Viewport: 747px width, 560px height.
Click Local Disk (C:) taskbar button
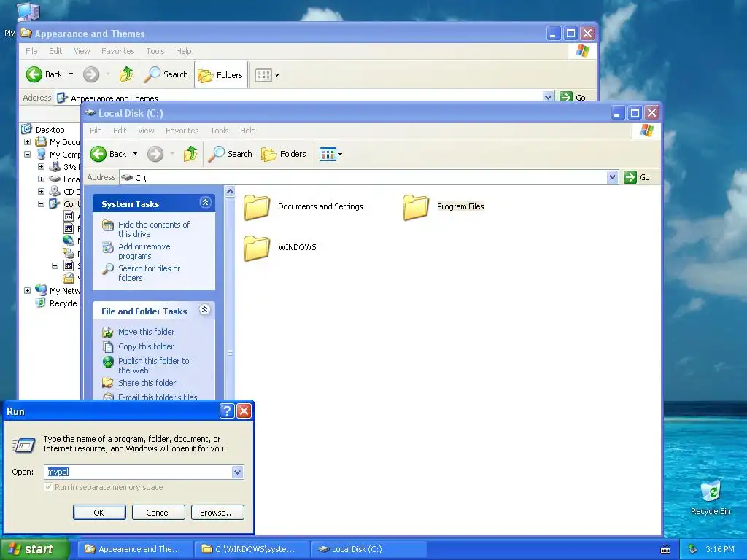tap(368, 549)
